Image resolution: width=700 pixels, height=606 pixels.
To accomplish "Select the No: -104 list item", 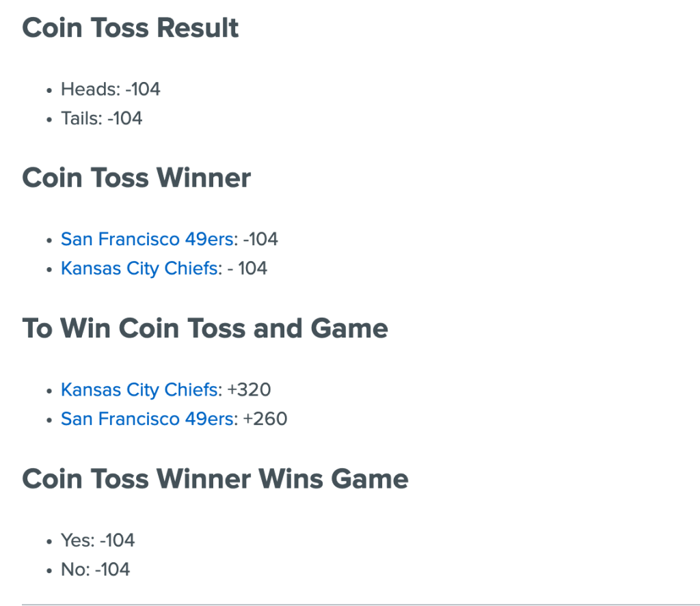I will pyautogui.click(x=96, y=570).
